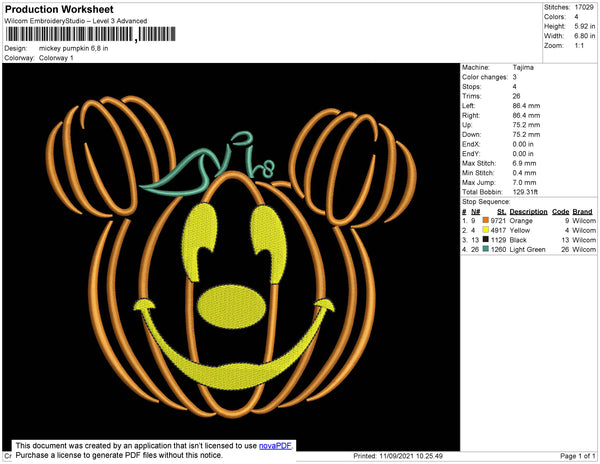Open the novaPDF link in the notice
The height and width of the screenshot is (464, 600).
[x=275, y=446]
